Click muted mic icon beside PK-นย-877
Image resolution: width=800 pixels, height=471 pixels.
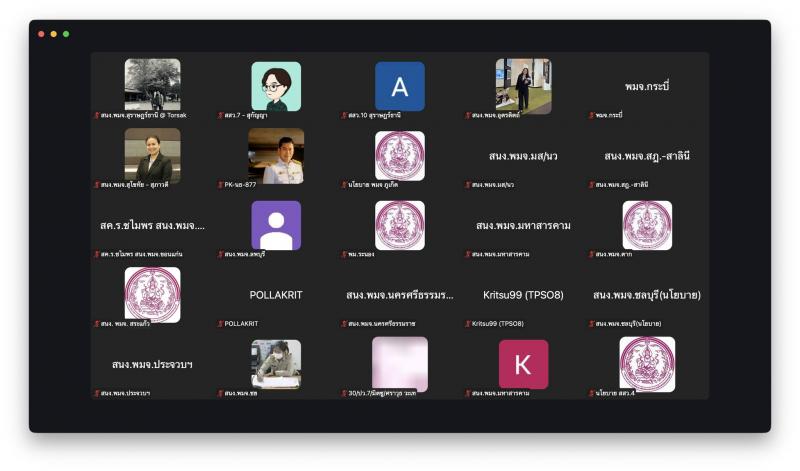[x=220, y=185]
